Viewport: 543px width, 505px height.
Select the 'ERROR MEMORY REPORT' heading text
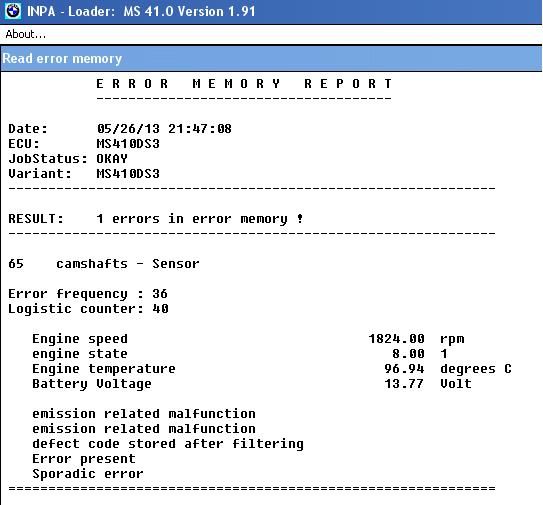click(x=244, y=84)
